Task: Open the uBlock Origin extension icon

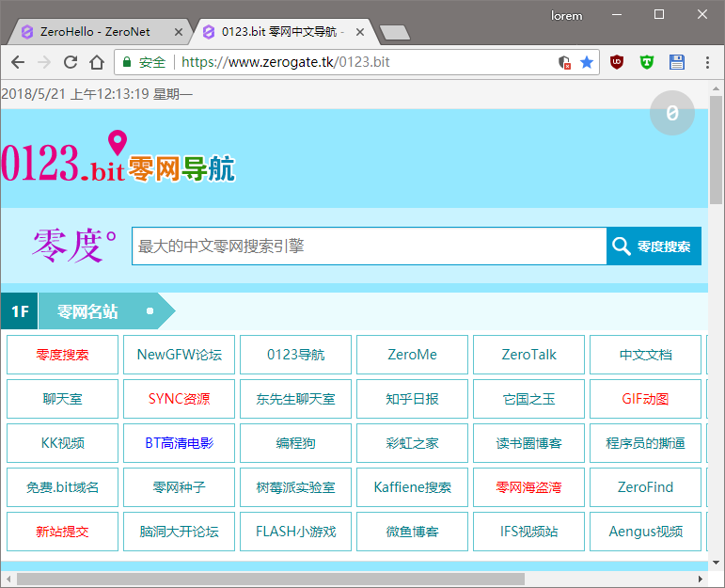Action: (617, 62)
